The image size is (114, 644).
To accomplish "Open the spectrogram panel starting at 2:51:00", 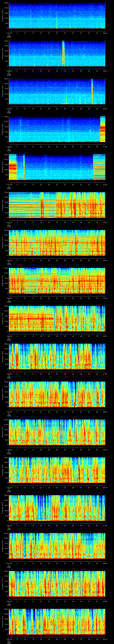I will click(57, 546).
